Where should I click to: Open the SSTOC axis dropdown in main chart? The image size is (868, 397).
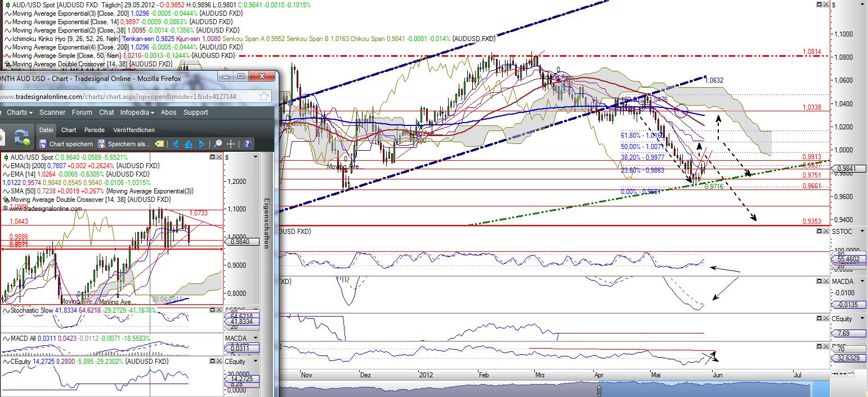pyautogui.click(x=862, y=231)
